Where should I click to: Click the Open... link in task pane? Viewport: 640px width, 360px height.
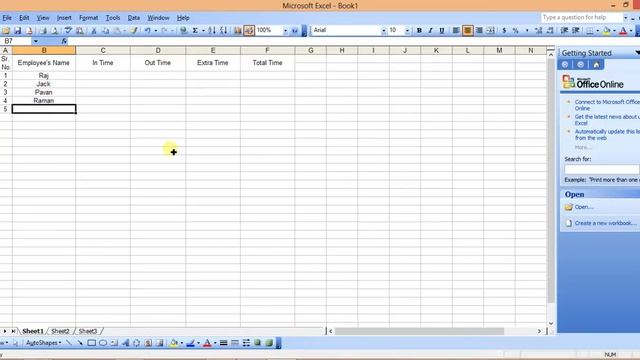(584, 207)
